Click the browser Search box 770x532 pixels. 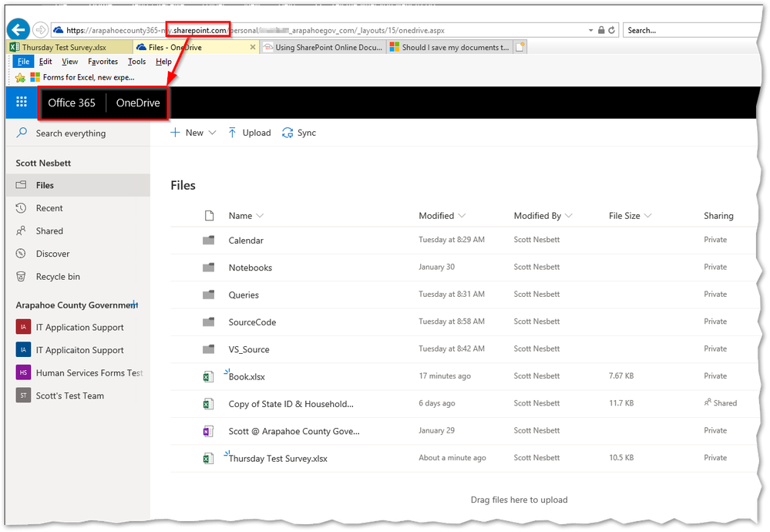692,30
